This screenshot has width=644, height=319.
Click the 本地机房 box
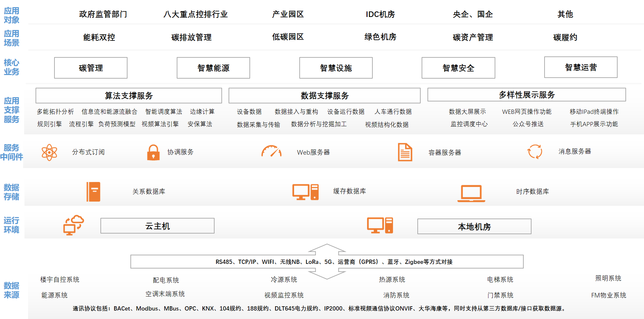[x=474, y=226]
